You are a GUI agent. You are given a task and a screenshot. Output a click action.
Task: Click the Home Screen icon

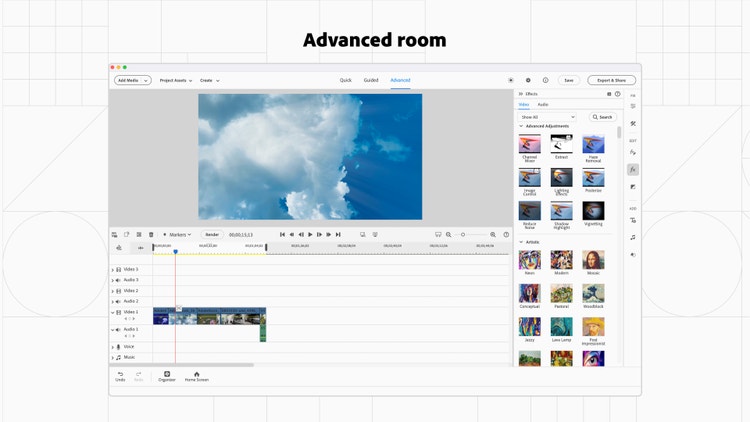coord(196,376)
